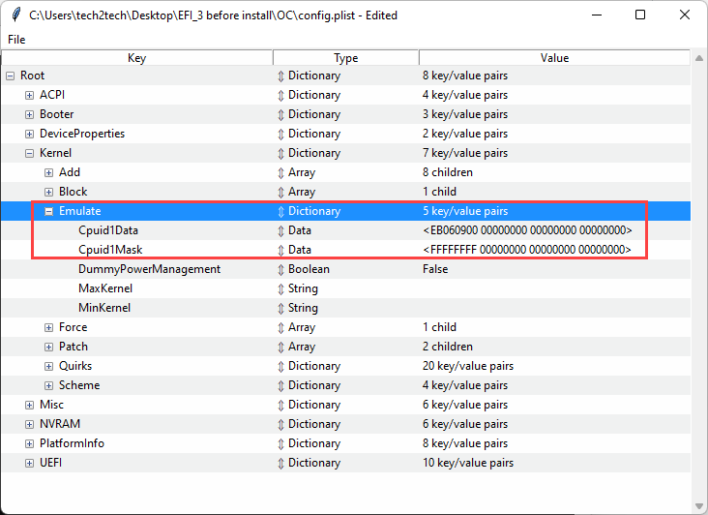708x515 pixels.
Task: Click the feather app icon in title bar
Action: coord(15,15)
